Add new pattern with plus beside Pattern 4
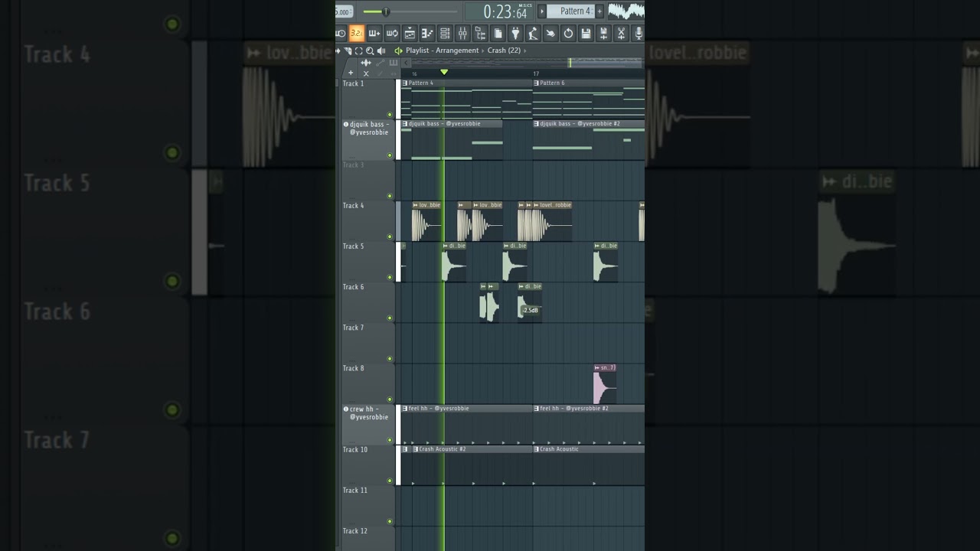 pyautogui.click(x=599, y=11)
